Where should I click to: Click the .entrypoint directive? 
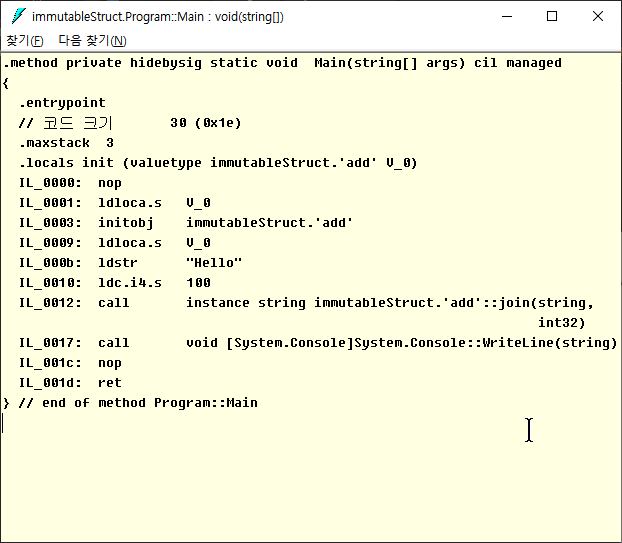[62, 103]
